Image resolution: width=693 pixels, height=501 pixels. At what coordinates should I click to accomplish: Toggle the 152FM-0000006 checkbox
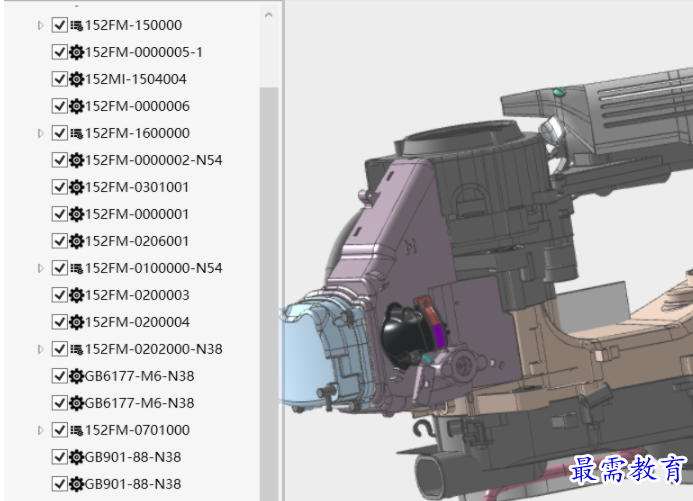pos(60,106)
